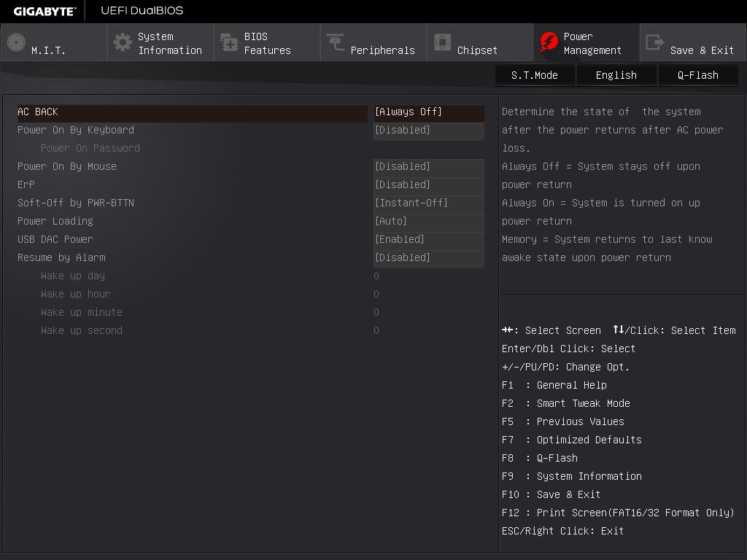Change Power On By Mouse value
This screenshot has width=747, height=560.
(x=429, y=167)
